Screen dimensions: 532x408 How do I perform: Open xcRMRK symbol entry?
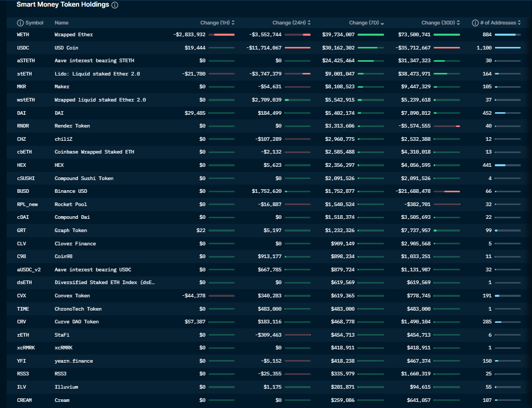click(x=26, y=348)
